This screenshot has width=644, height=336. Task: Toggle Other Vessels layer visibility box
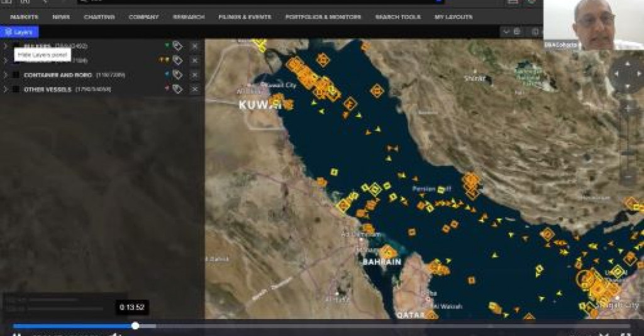tap(16, 89)
